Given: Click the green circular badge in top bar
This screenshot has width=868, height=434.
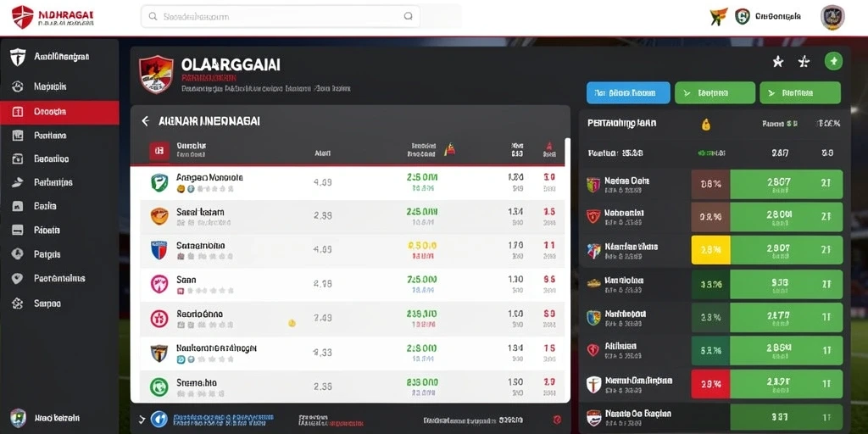Looking at the screenshot, I should click(x=742, y=17).
